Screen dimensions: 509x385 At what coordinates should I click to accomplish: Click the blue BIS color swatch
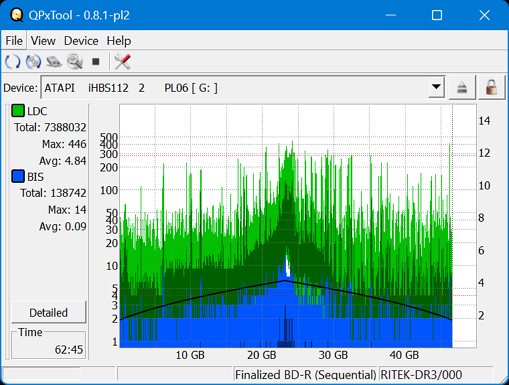18,176
